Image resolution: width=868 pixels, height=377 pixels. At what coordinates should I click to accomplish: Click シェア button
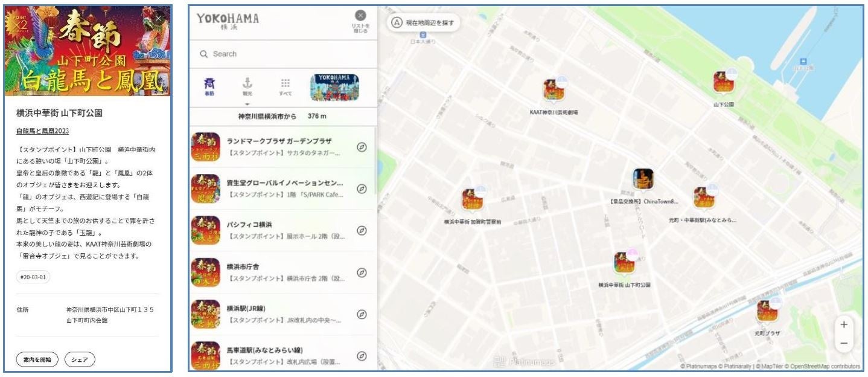point(80,360)
